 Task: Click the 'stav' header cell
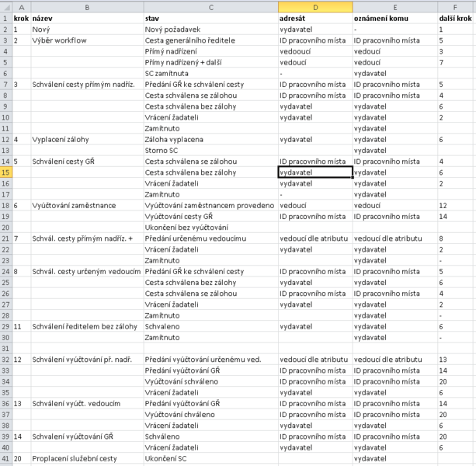(211, 19)
